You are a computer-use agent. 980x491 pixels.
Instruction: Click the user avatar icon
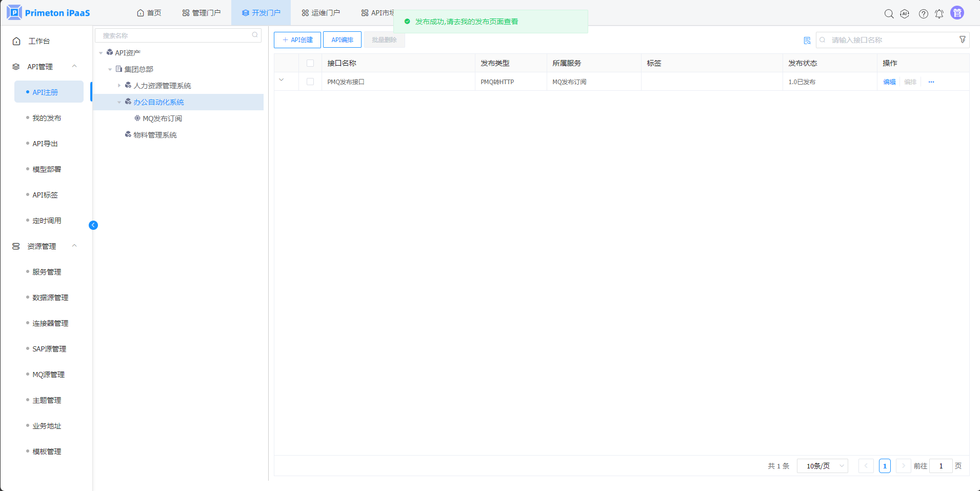click(x=957, y=13)
